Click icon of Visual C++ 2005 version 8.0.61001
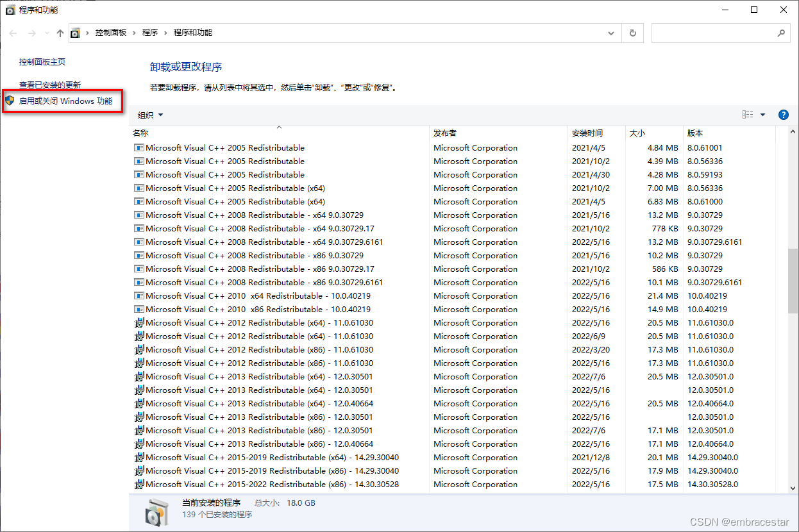The image size is (799, 532). [139, 147]
